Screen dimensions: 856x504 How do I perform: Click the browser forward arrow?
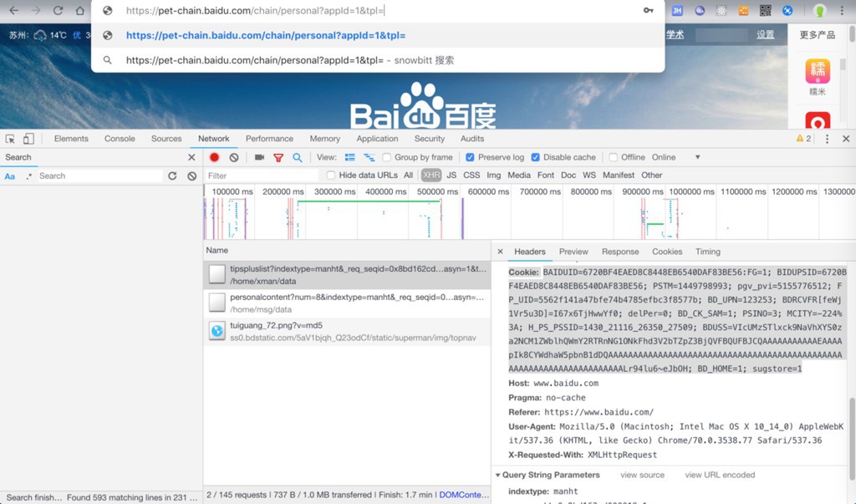tap(36, 10)
